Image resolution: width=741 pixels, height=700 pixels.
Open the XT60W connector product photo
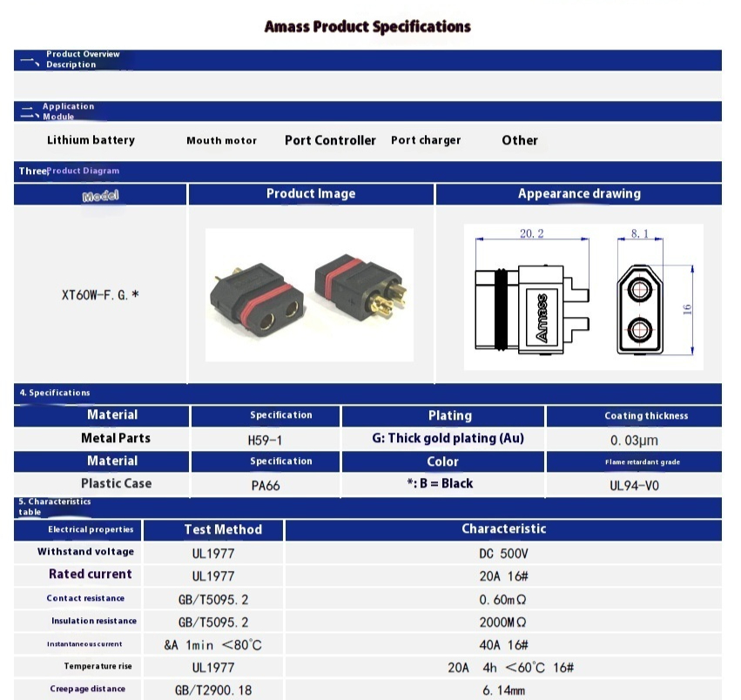[309, 295]
